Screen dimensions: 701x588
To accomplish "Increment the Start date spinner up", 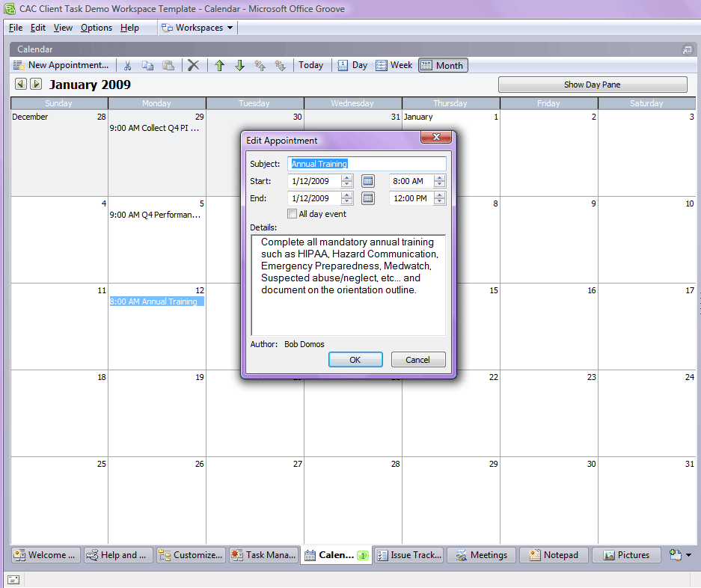I will coord(347,178).
